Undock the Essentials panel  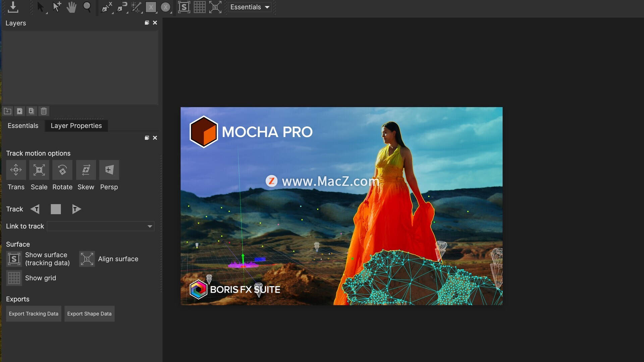click(x=147, y=138)
